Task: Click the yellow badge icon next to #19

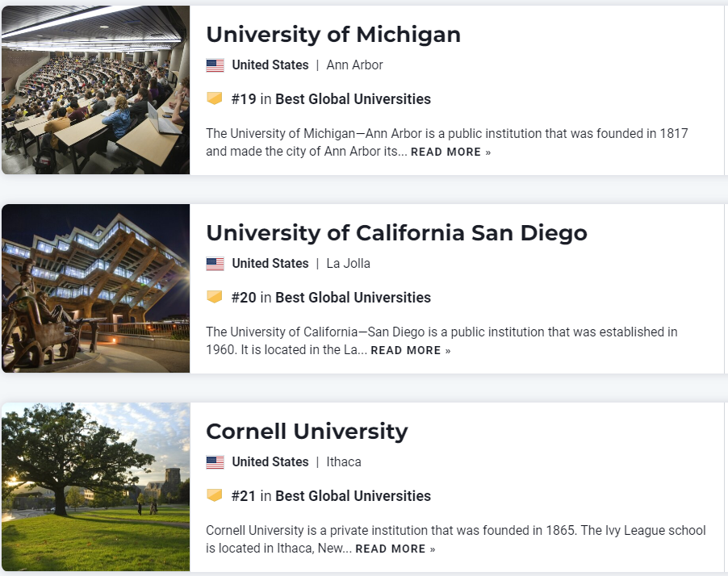Action: click(215, 98)
